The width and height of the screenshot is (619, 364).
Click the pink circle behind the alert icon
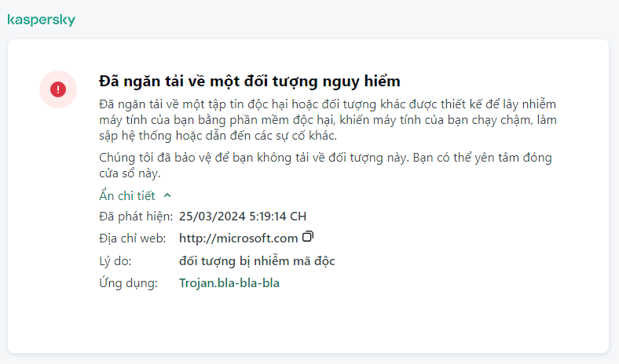(47, 80)
